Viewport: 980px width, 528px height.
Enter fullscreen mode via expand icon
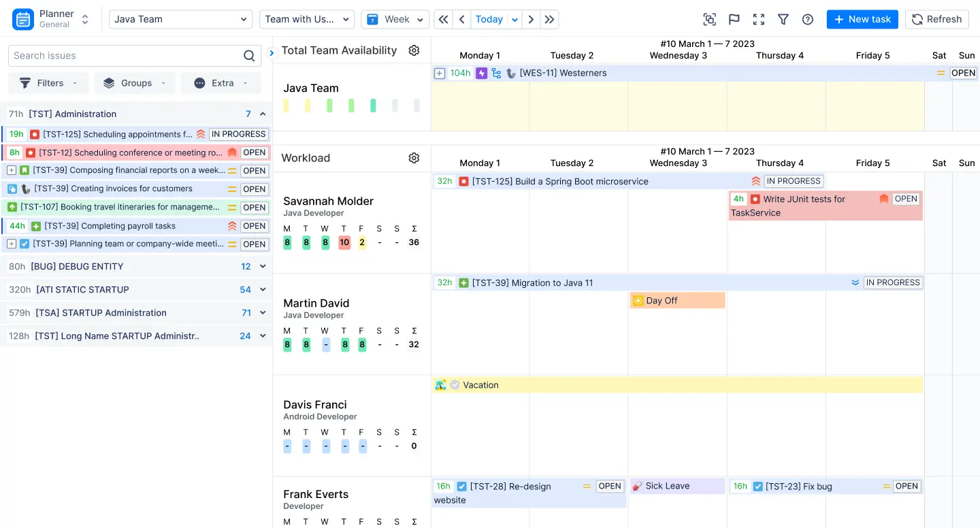pos(759,20)
